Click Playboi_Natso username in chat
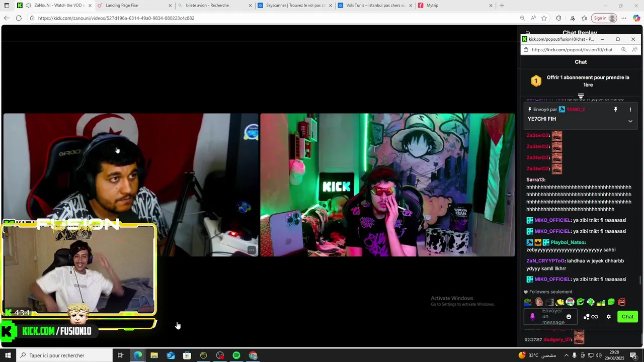The image size is (644, 362). coord(568,242)
